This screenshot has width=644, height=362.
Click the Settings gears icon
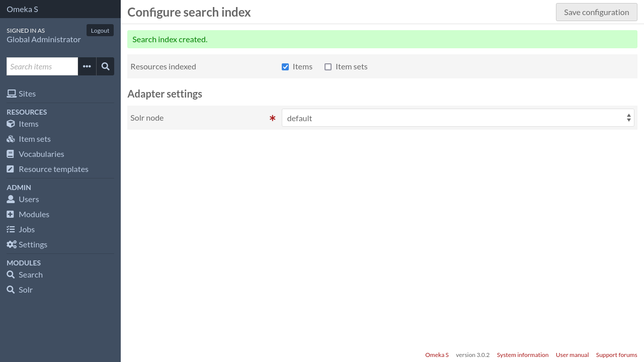[12, 244]
